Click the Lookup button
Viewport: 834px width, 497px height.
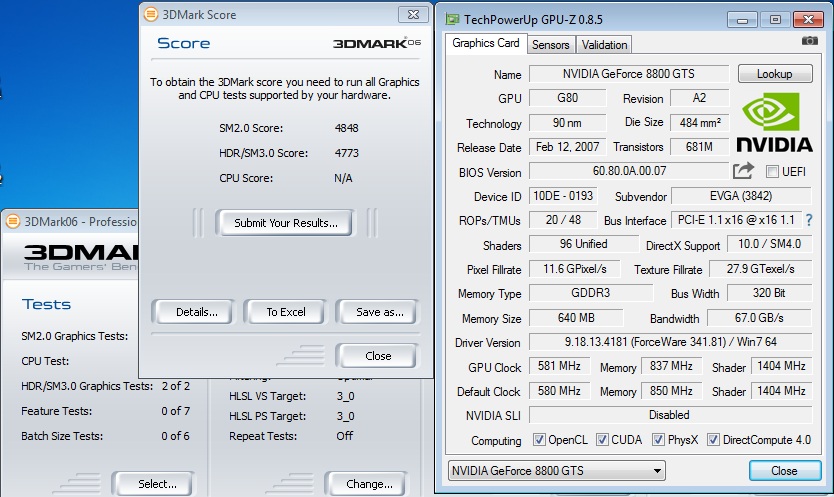pyautogui.click(x=775, y=73)
